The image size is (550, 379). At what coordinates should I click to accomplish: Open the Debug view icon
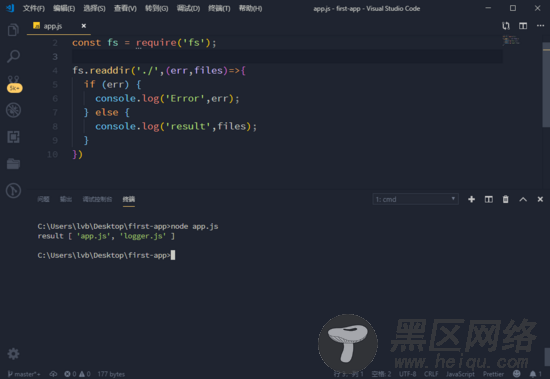14,110
